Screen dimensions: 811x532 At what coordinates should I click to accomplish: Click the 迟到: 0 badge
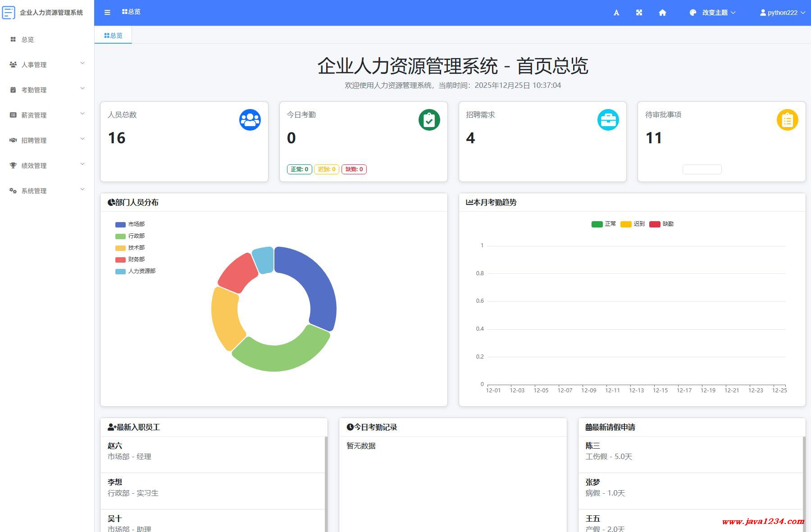coord(327,169)
